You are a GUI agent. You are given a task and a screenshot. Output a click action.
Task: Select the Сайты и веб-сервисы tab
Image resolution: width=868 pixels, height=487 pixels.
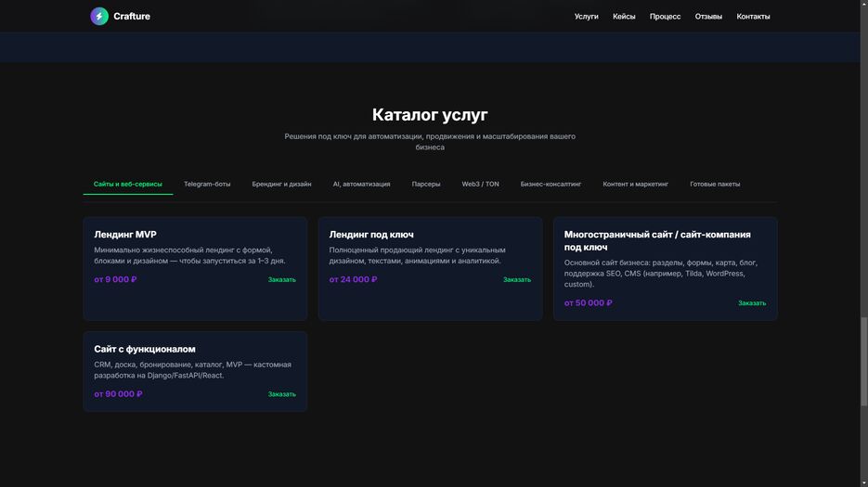point(128,184)
